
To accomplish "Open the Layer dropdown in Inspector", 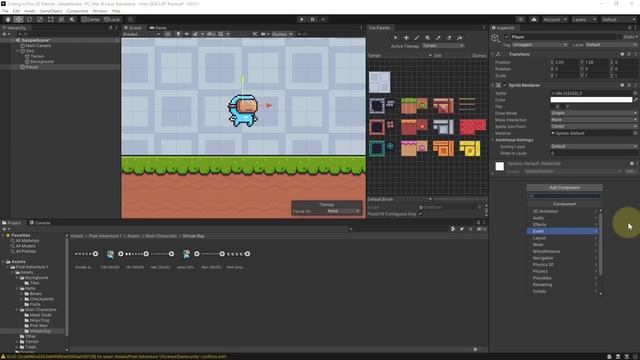I will pyautogui.click(x=611, y=44).
